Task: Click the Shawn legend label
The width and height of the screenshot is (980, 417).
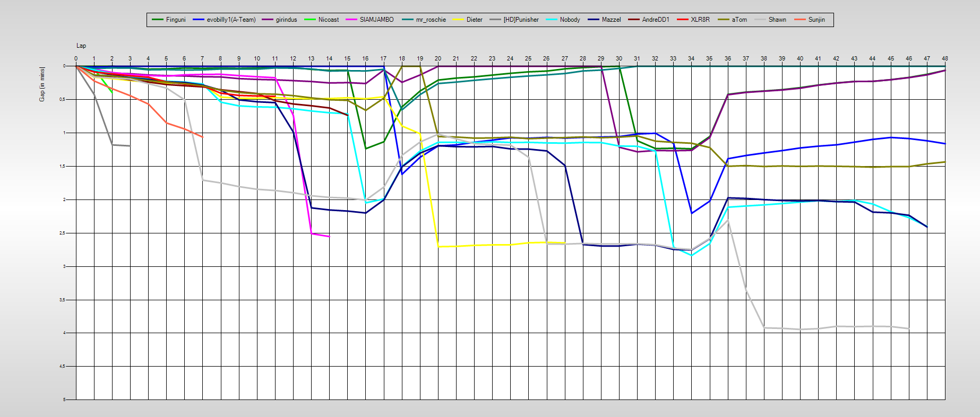Action: (777, 20)
